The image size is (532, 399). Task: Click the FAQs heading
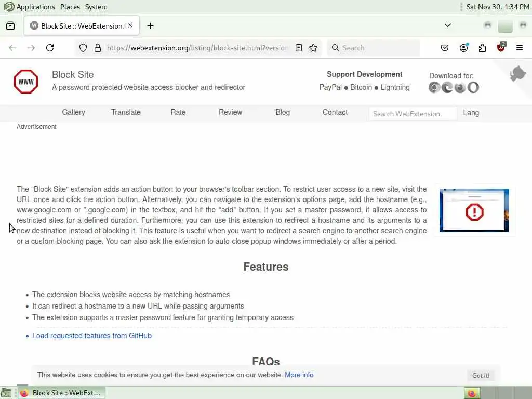(x=266, y=361)
